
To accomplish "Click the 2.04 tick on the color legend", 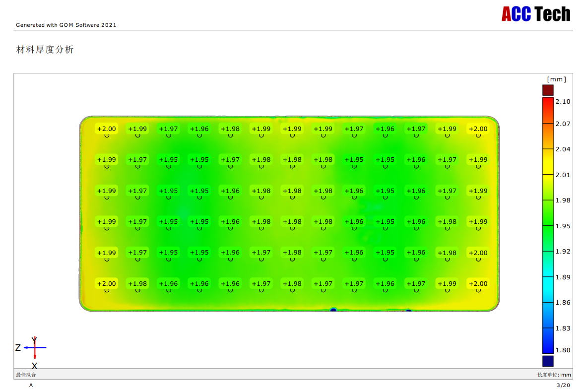I will [563, 149].
